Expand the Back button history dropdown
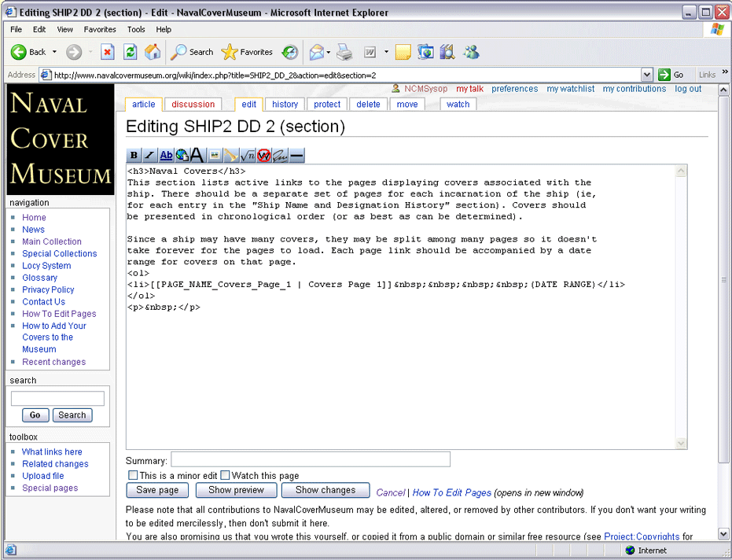Screen dimensions: 732x560 click(x=55, y=53)
